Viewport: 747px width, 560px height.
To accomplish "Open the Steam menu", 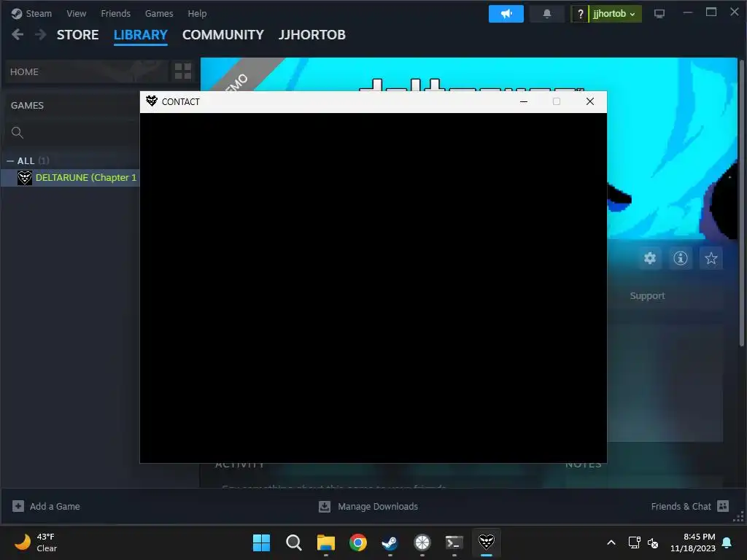I will [x=31, y=13].
